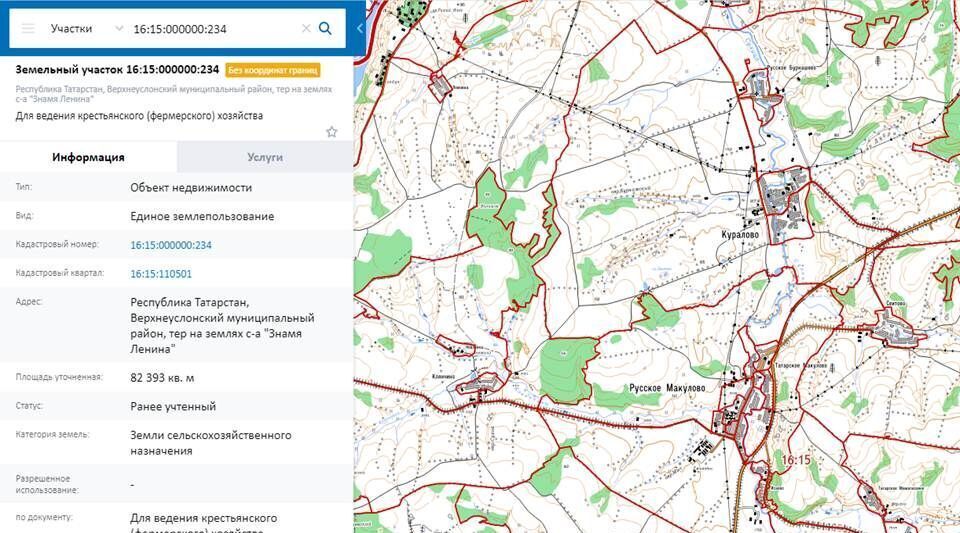This screenshot has height=533, width=960.
Task: Click the Русское Бурнашево map label
Action: [x=792, y=68]
